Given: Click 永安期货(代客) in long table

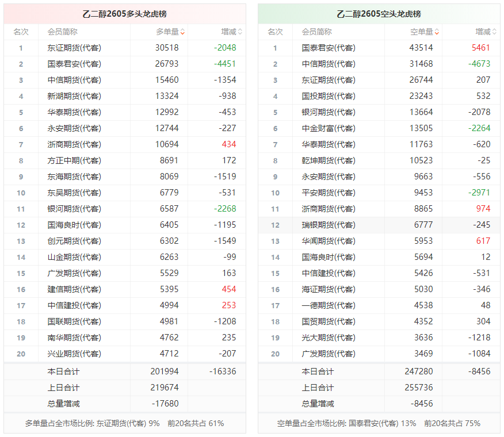Looking at the screenshot, I should [x=74, y=128].
